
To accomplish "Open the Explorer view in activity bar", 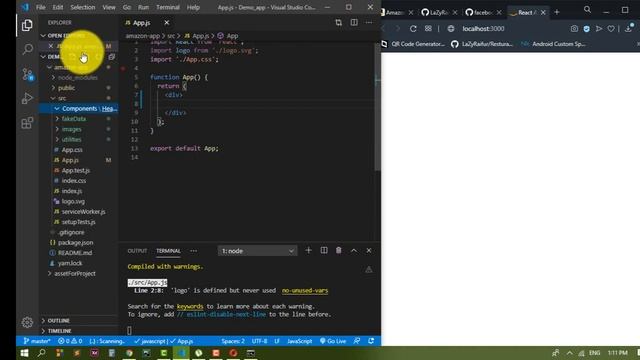I will (x=27, y=25).
